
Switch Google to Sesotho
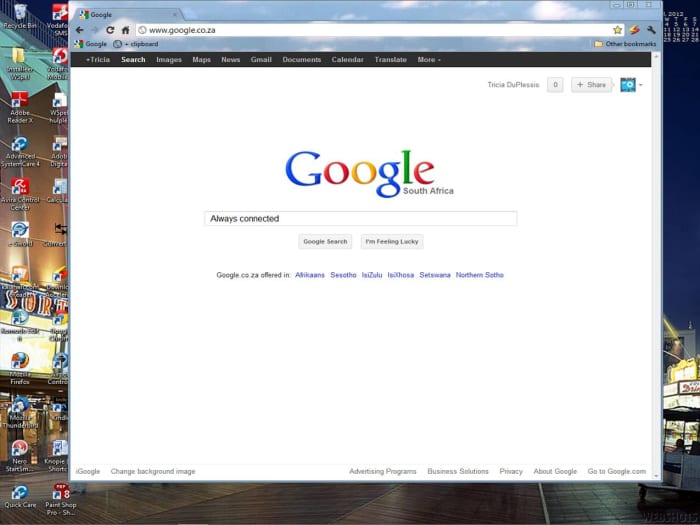coord(343,275)
